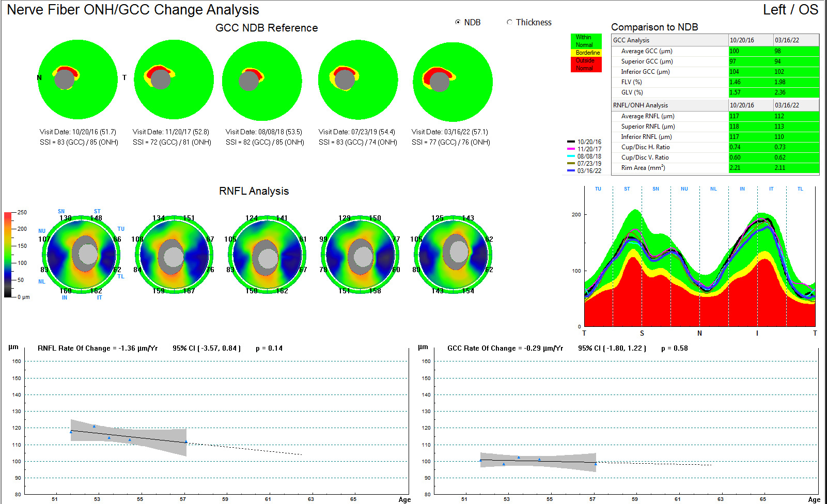Viewport: 827px width, 504px height.
Task: Click Rim Area value 2.21 cell
Action: [x=751, y=168]
